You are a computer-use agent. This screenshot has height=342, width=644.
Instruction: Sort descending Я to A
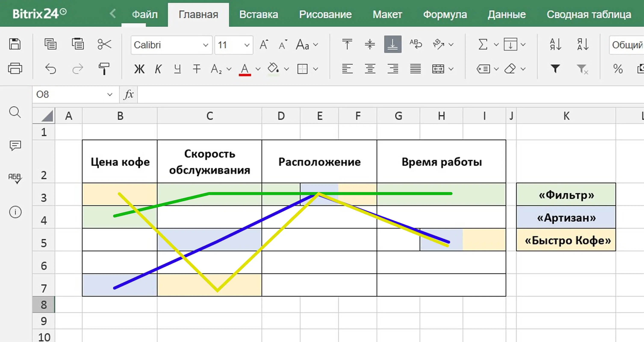[583, 44]
